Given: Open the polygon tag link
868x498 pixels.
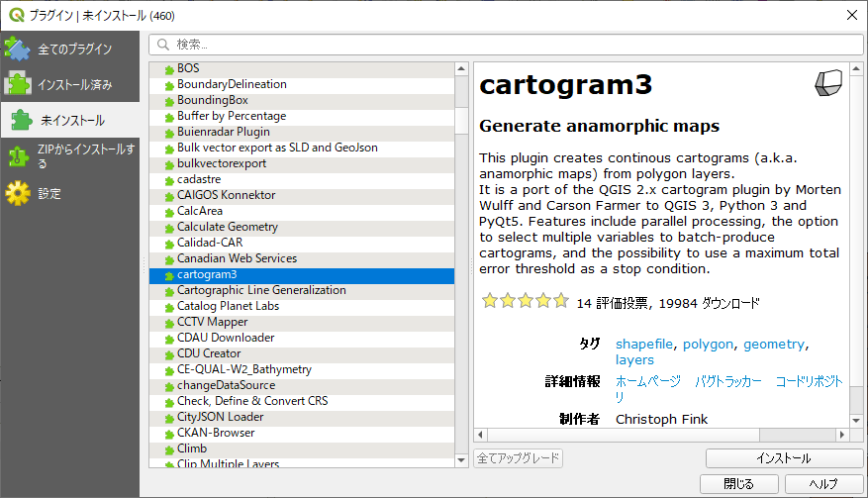Looking at the screenshot, I should pos(708,344).
